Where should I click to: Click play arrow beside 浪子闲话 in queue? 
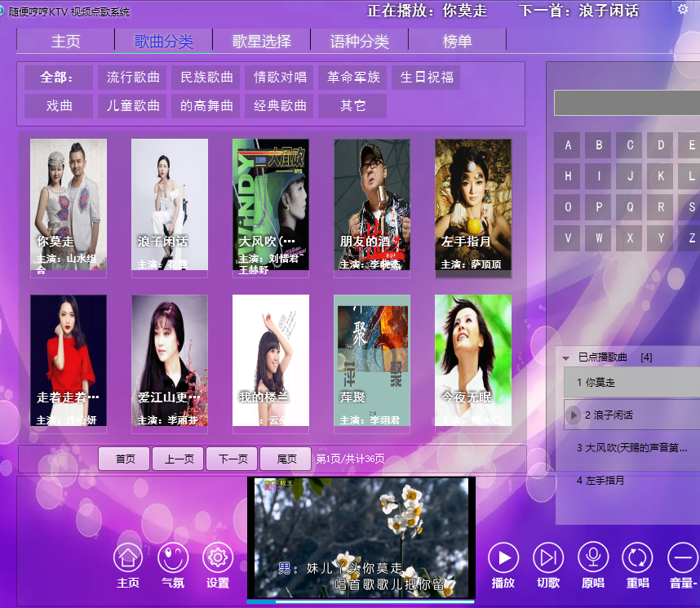tap(574, 415)
